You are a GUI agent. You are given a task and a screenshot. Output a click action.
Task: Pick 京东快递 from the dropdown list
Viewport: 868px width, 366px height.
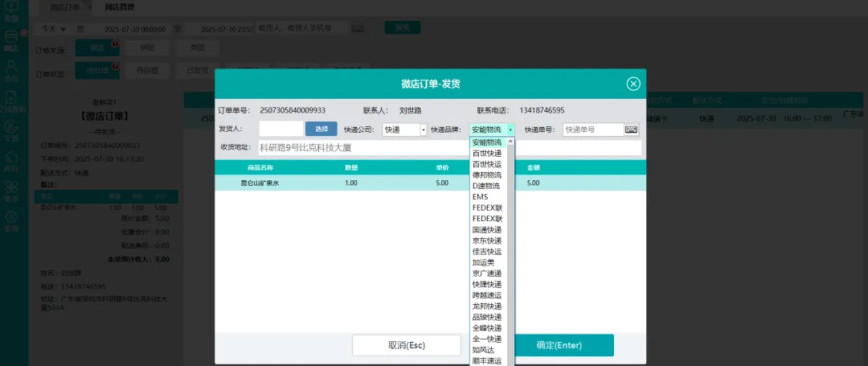click(x=486, y=241)
